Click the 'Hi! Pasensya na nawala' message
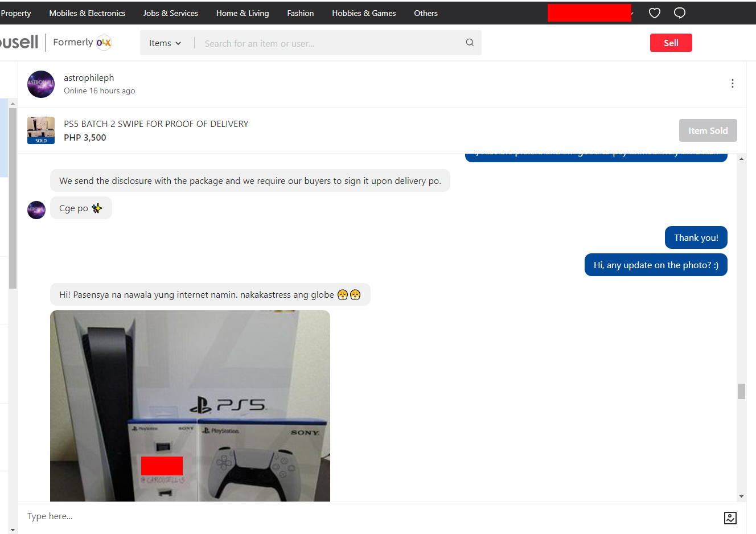This screenshot has width=756, height=534. pos(210,294)
